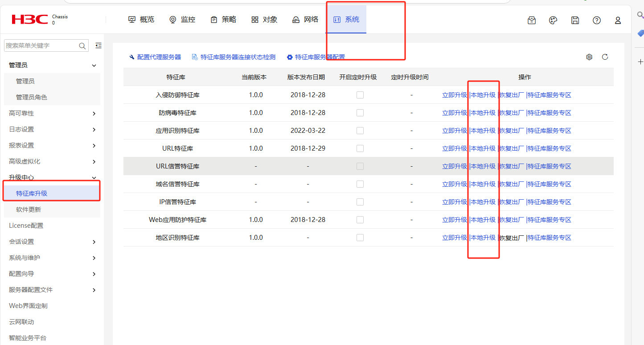The height and width of the screenshot is (345, 644).
Task: Open 软件更新 in the sidebar
Action: 29,209
